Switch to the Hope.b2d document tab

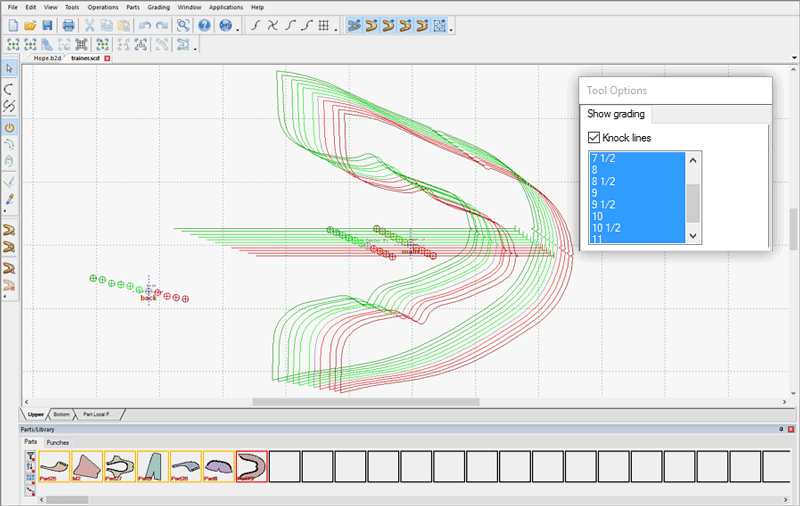click(x=47, y=58)
